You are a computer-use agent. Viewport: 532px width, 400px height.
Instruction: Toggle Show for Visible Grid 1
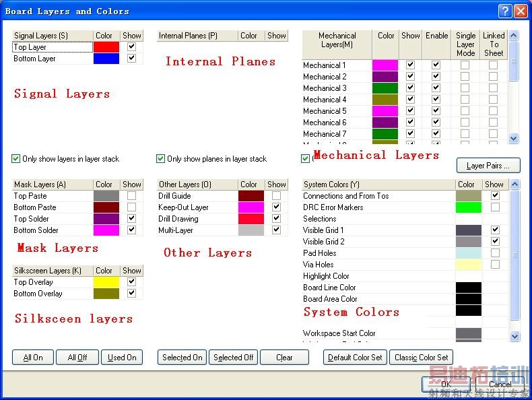[x=496, y=230]
